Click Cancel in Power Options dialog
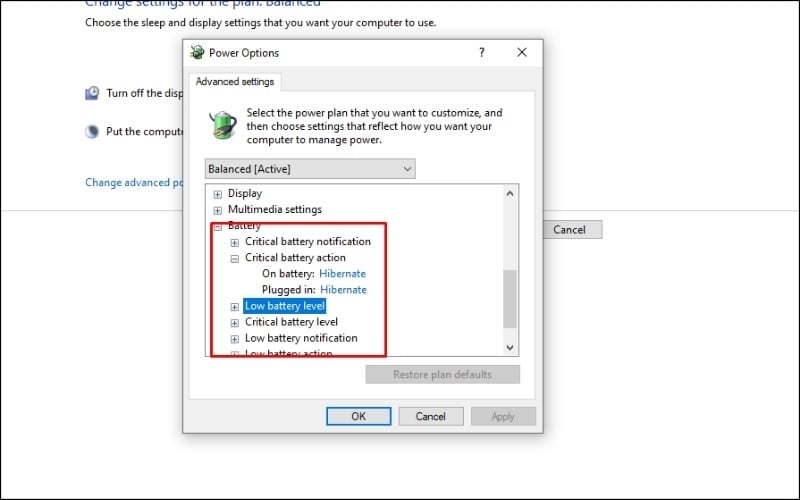 click(x=431, y=416)
